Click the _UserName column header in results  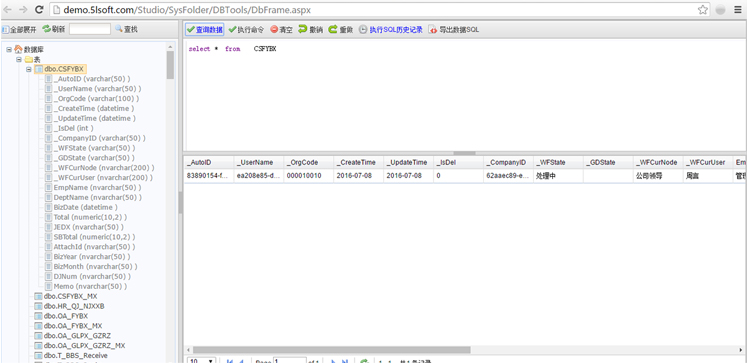coord(259,162)
